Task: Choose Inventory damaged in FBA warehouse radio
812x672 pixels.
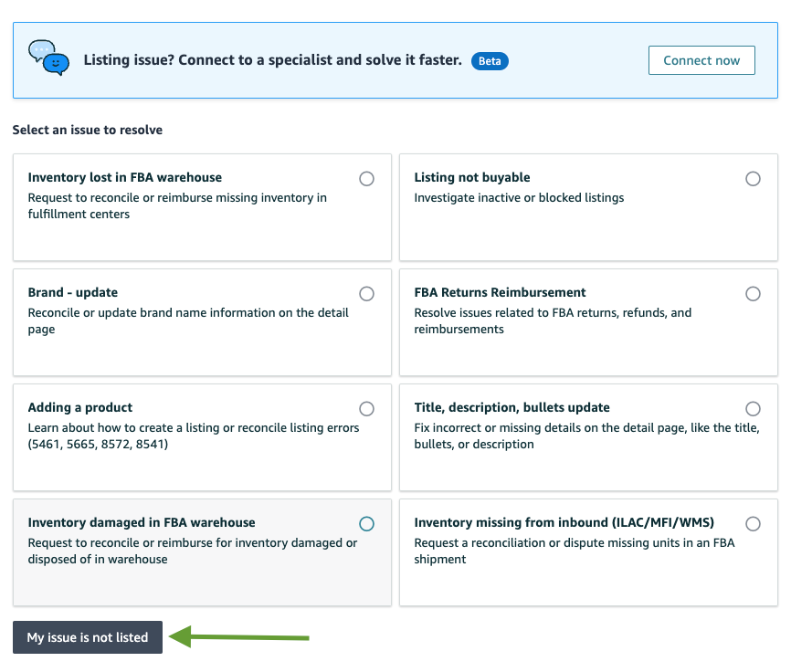Action: point(366,524)
